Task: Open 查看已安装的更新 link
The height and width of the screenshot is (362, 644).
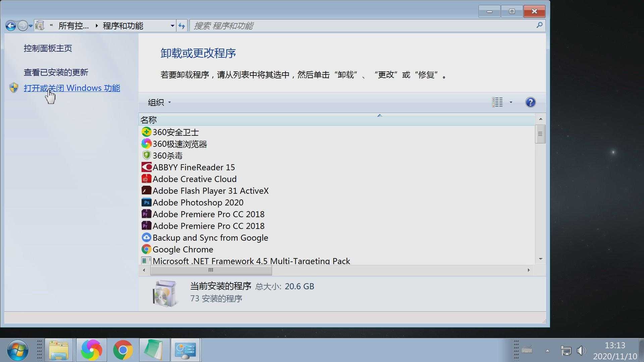Action: (56, 72)
